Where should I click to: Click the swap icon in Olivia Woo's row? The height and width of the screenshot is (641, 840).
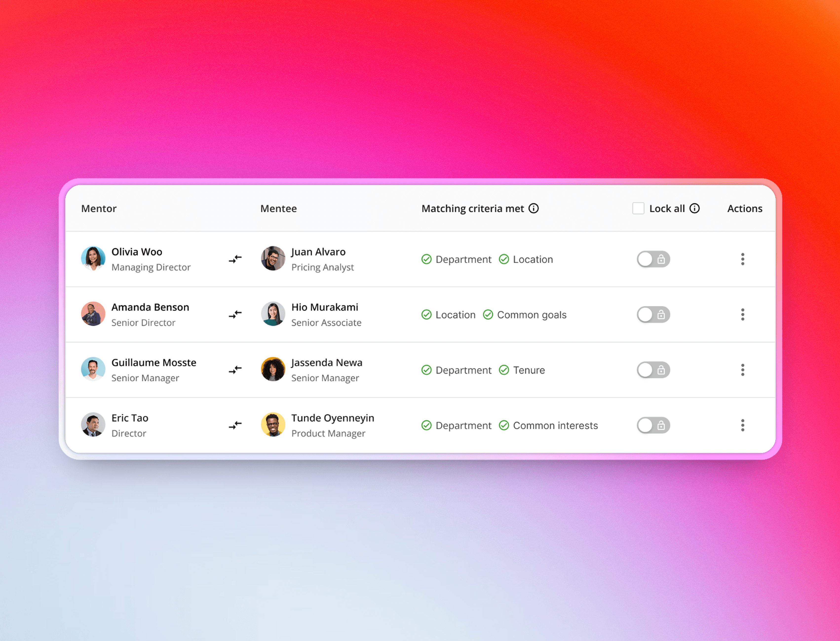pos(235,259)
